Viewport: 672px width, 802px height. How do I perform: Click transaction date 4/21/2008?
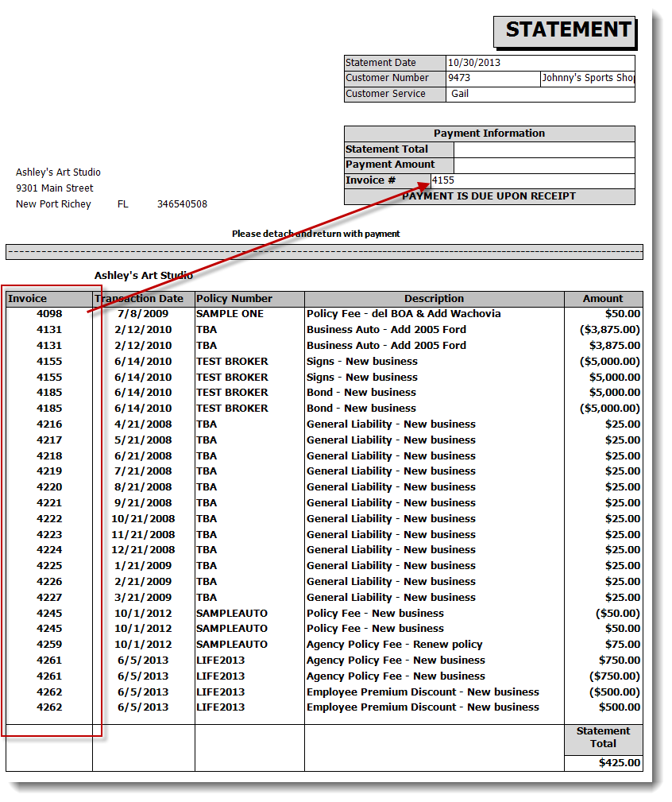coord(142,424)
